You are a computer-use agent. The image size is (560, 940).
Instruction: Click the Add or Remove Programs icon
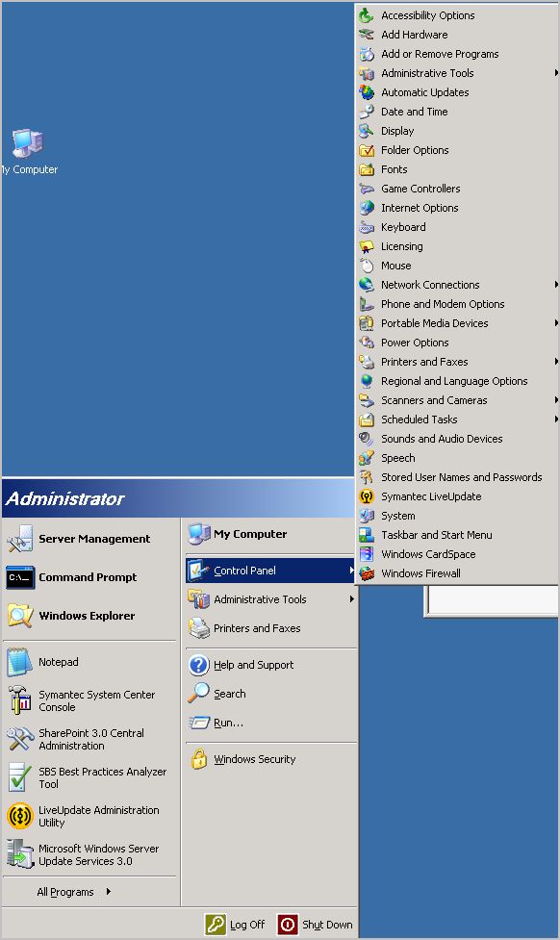click(x=367, y=54)
